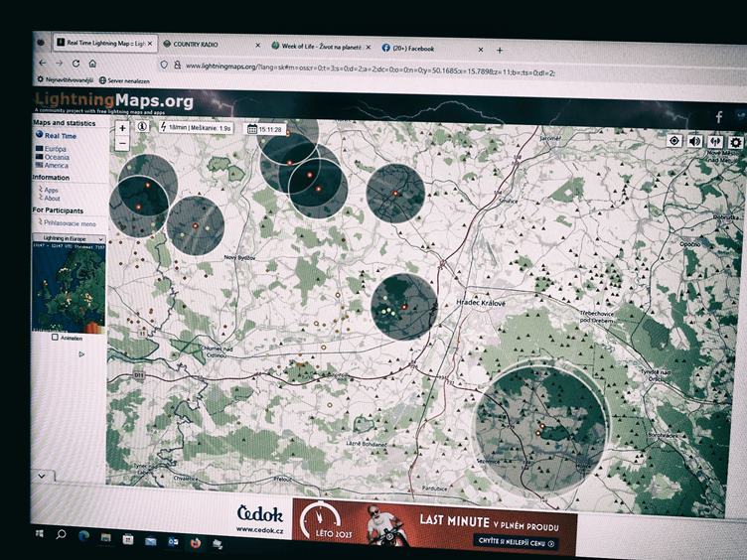Show tracking protection shield icon

[x=164, y=65]
